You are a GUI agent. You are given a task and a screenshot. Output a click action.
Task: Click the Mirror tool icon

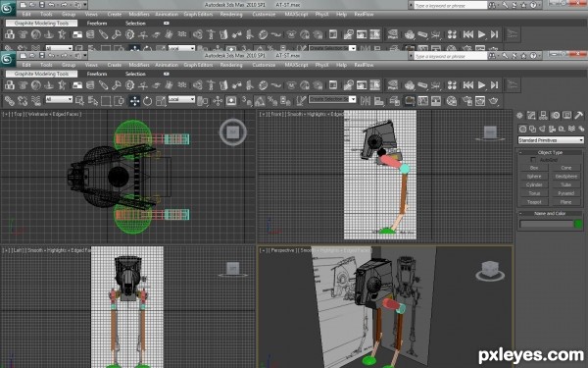point(366,101)
